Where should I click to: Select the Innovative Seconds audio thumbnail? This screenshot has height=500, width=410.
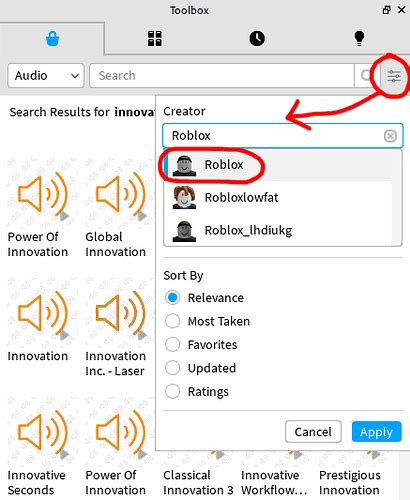click(x=42, y=432)
